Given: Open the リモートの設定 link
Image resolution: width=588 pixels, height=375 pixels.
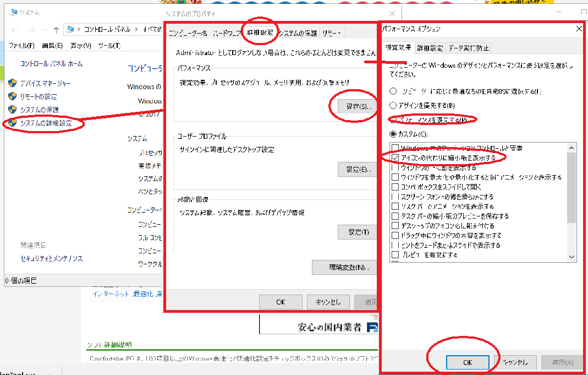Looking at the screenshot, I should 39,97.
